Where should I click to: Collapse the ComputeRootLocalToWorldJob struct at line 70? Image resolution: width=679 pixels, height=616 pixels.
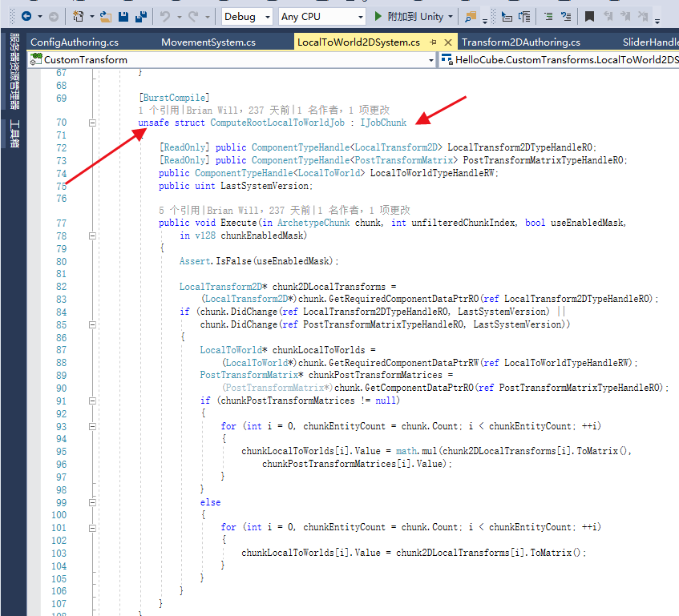(92, 123)
